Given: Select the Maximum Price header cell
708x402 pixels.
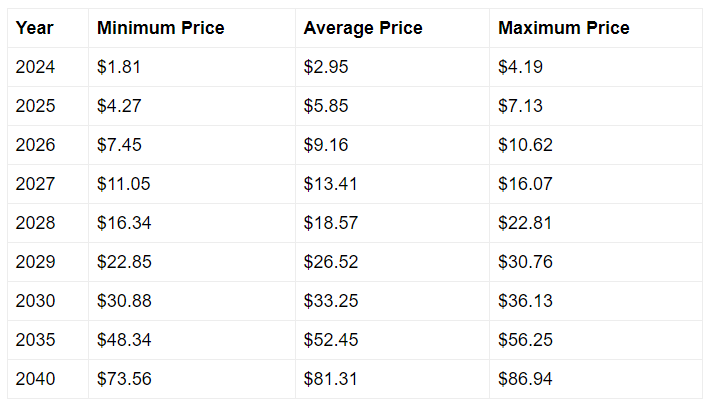Looking at the screenshot, I should [596, 28].
